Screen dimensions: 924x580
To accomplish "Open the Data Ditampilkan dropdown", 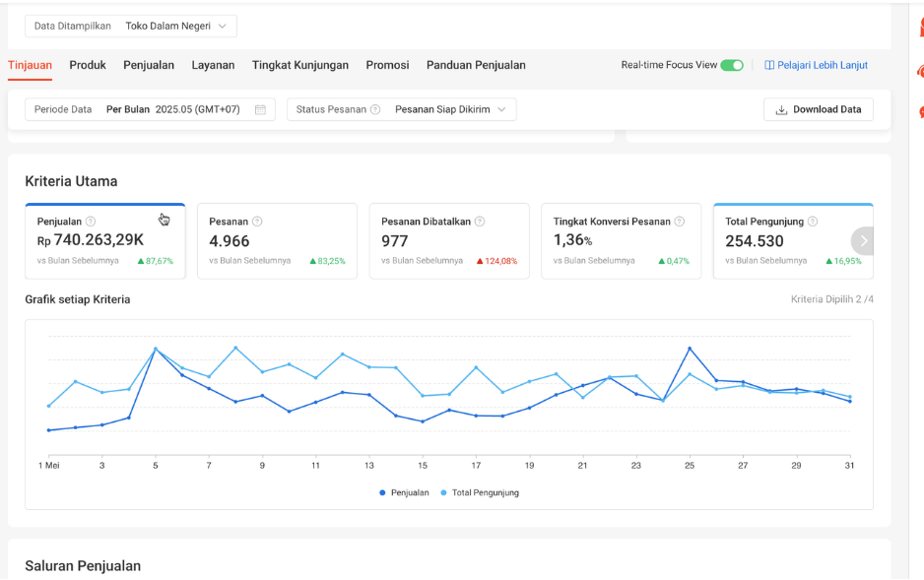I will pyautogui.click(x=131, y=26).
